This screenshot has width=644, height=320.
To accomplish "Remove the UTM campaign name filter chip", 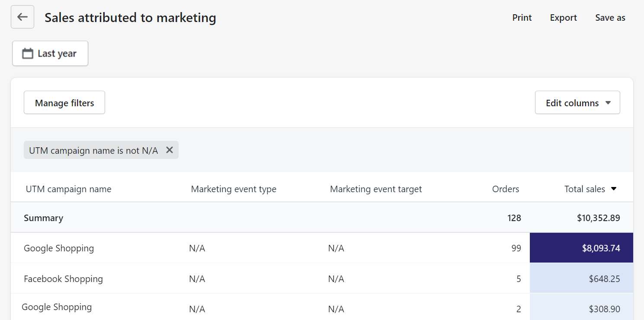I will (170, 150).
